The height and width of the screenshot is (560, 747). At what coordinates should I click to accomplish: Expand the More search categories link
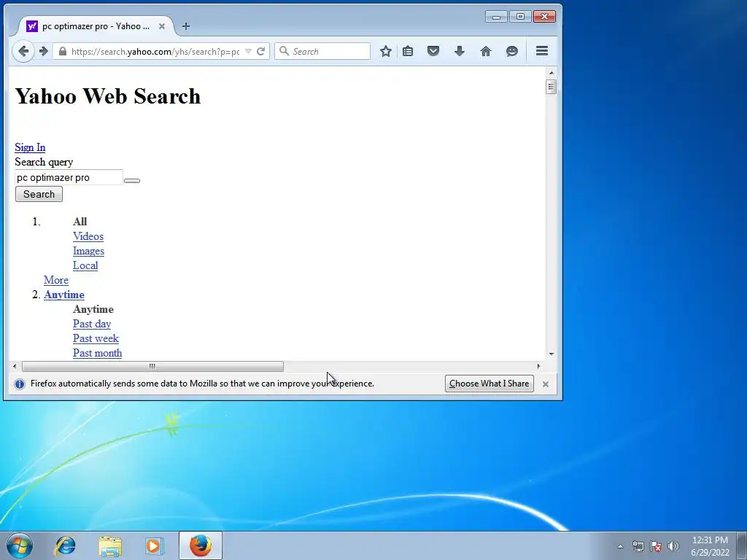pyautogui.click(x=56, y=280)
